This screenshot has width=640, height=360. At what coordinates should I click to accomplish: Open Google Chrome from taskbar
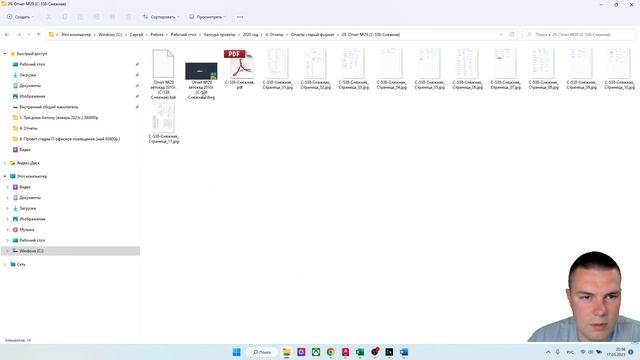(331, 352)
